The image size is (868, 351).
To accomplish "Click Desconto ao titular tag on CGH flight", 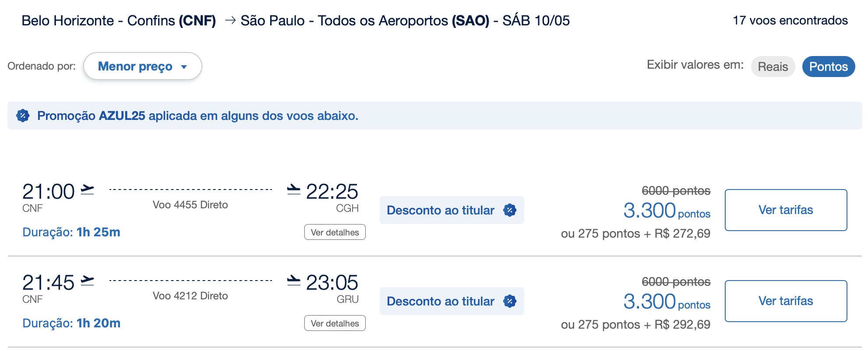I will pos(452,210).
